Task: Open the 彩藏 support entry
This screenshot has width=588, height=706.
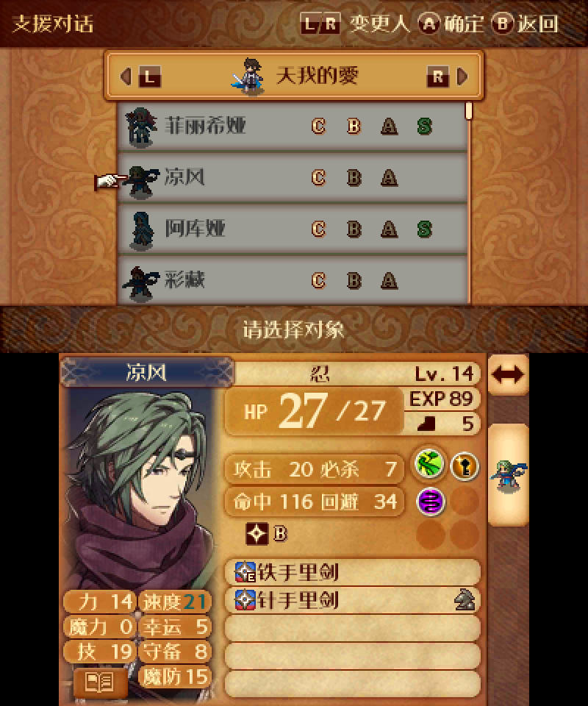Action: (292, 280)
